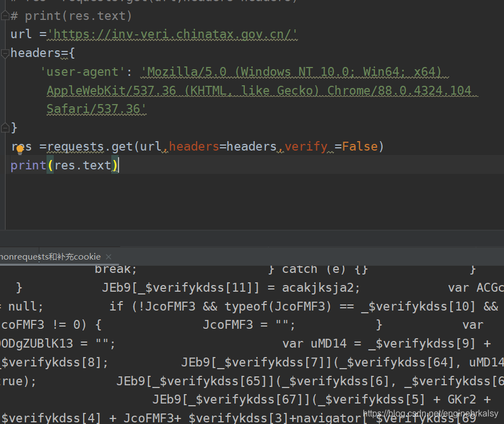Click output text 'if (!JcoFMF3 && typeof(JcoFMF3)'
Viewport: 504px width, 424px height.
point(220,306)
